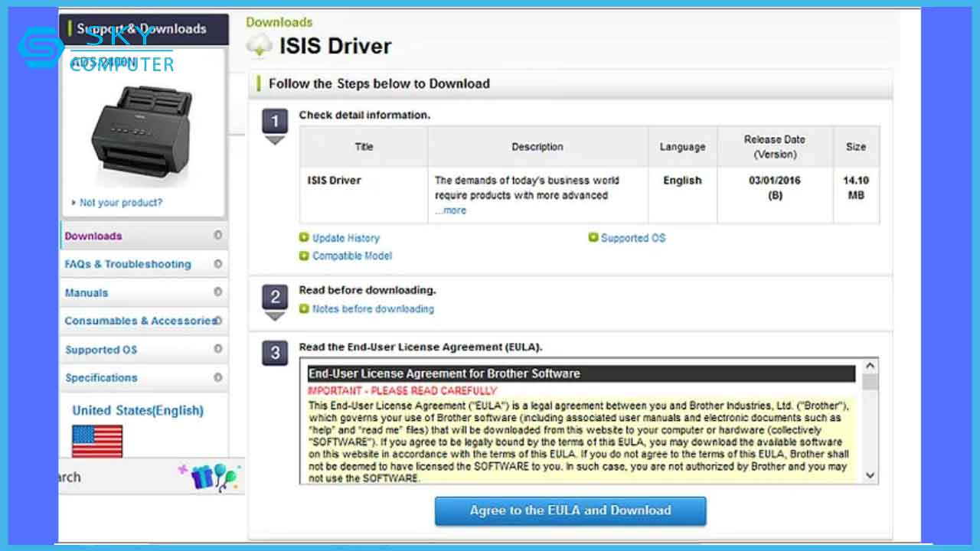Click the English language cell

click(x=682, y=195)
